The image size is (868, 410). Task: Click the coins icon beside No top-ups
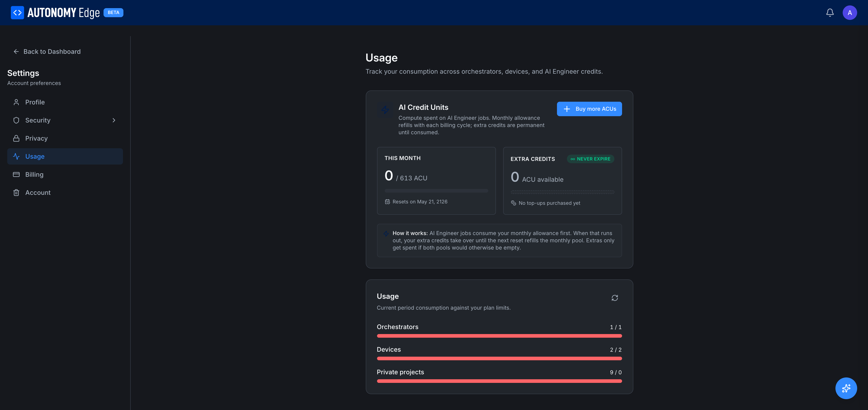point(514,203)
